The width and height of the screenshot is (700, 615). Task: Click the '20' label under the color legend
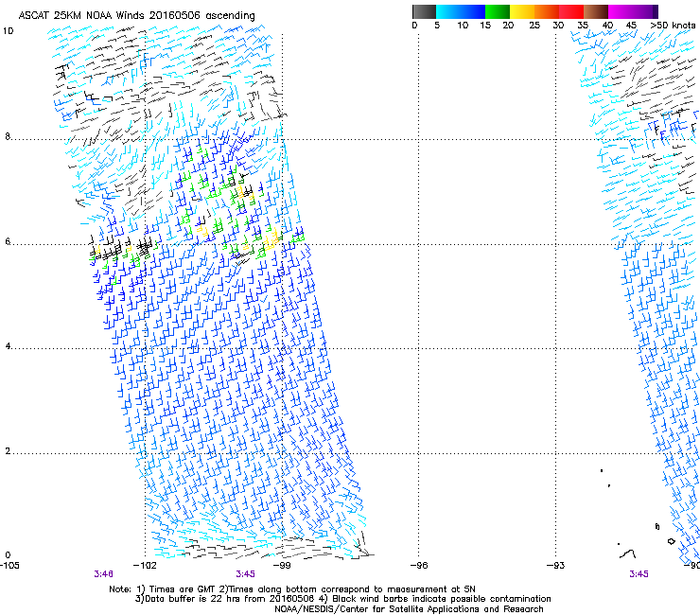(x=508, y=26)
